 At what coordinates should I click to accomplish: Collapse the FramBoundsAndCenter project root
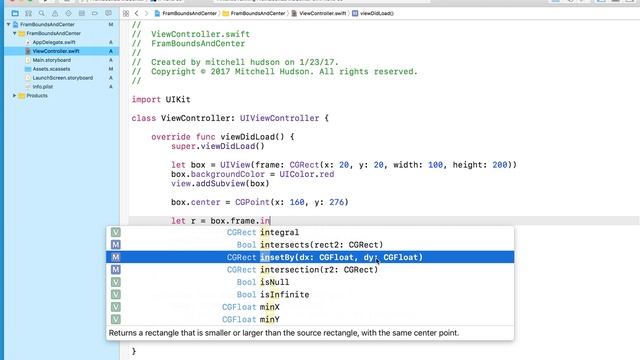(8, 24)
